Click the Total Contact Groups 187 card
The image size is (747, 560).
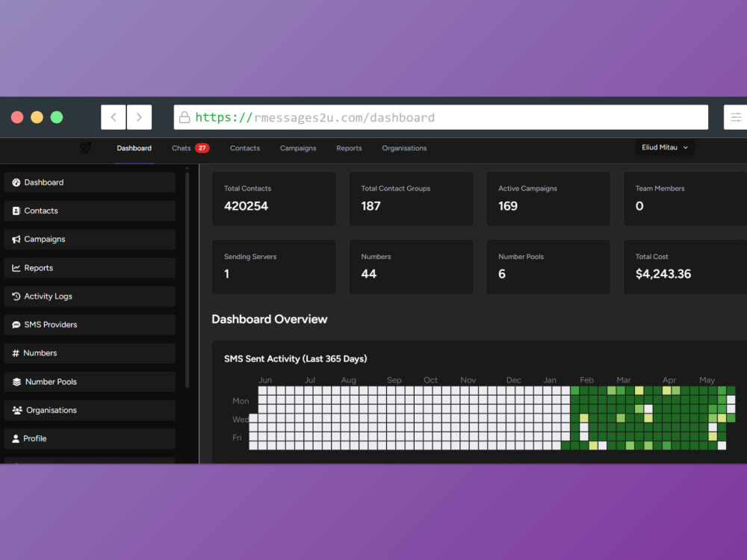click(411, 199)
